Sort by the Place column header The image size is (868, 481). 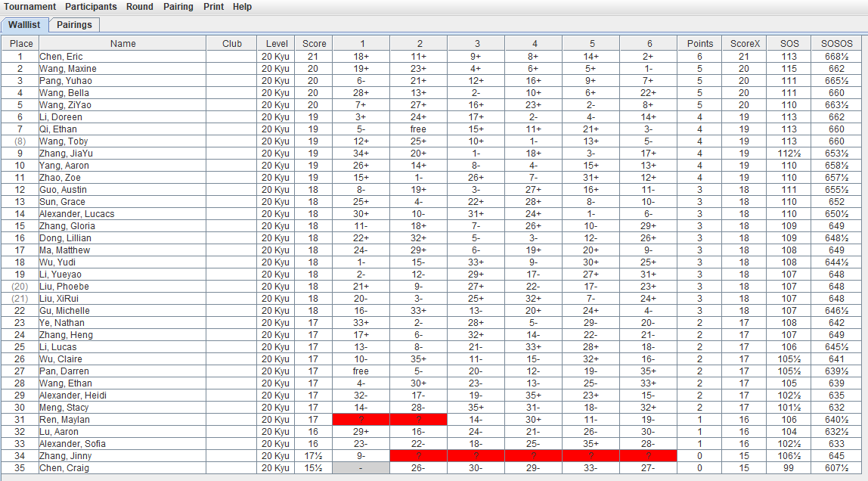point(21,44)
